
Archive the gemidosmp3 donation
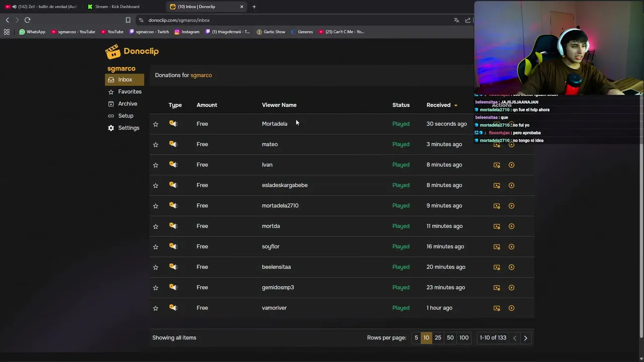pos(497,288)
